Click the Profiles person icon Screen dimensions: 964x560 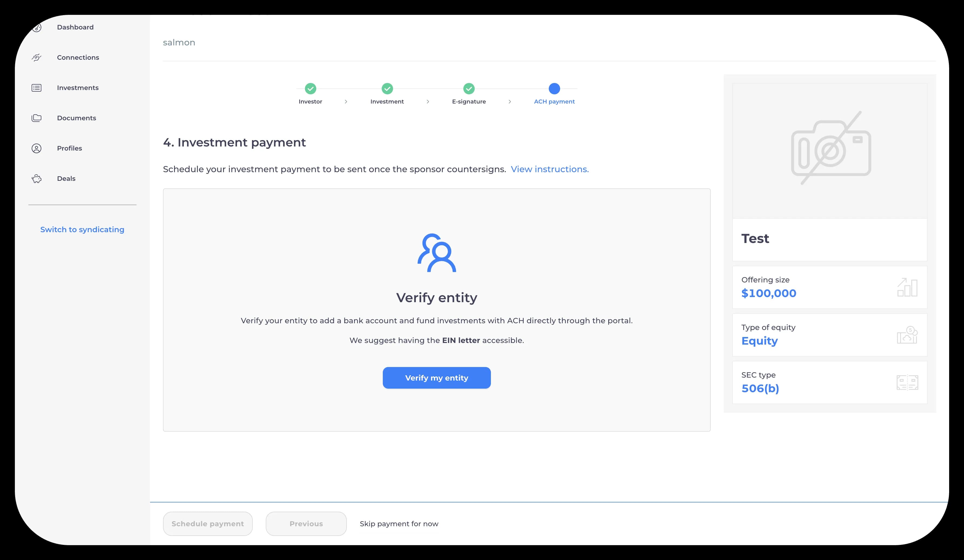point(36,148)
